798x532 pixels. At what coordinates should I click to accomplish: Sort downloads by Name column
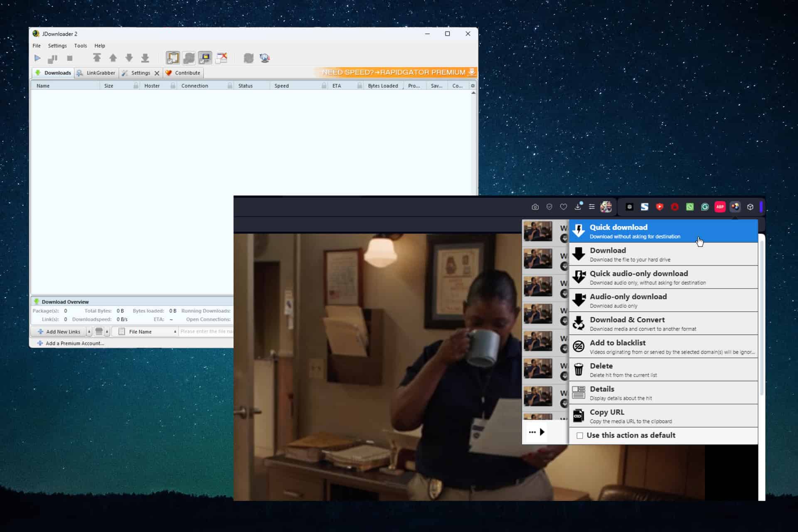[65, 86]
